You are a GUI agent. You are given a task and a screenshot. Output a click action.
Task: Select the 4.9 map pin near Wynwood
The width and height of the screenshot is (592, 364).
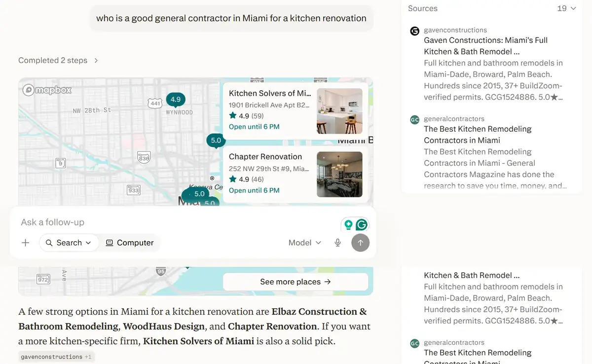pyautogui.click(x=176, y=100)
